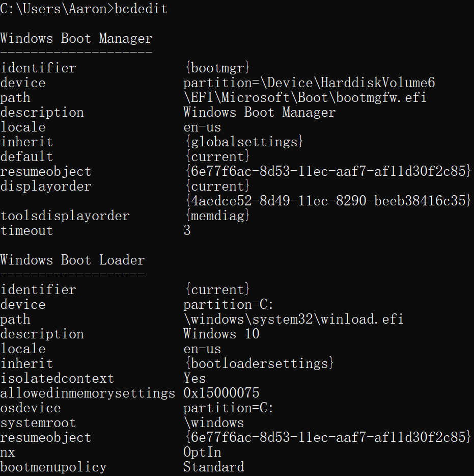Viewport: 474px width, 476px height.
Task: Click the nx OptIn value
Action: (202, 452)
